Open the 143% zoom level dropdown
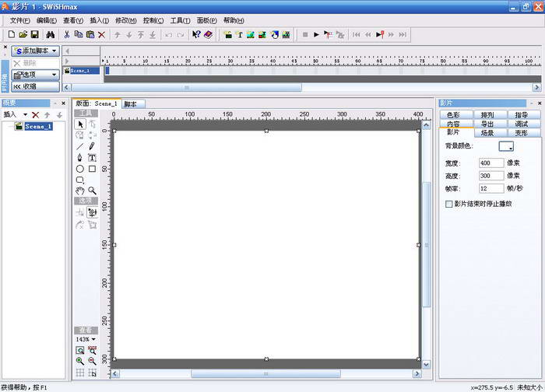 (86, 339)
